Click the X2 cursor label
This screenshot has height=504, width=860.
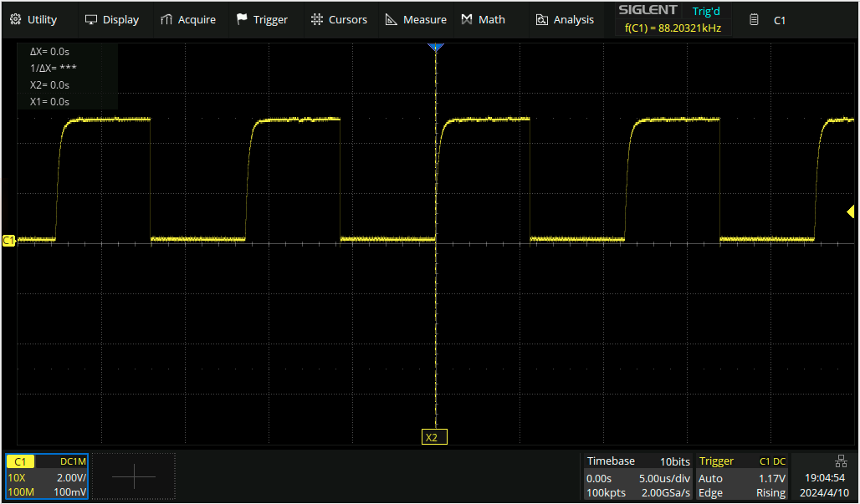pos(432,437)
